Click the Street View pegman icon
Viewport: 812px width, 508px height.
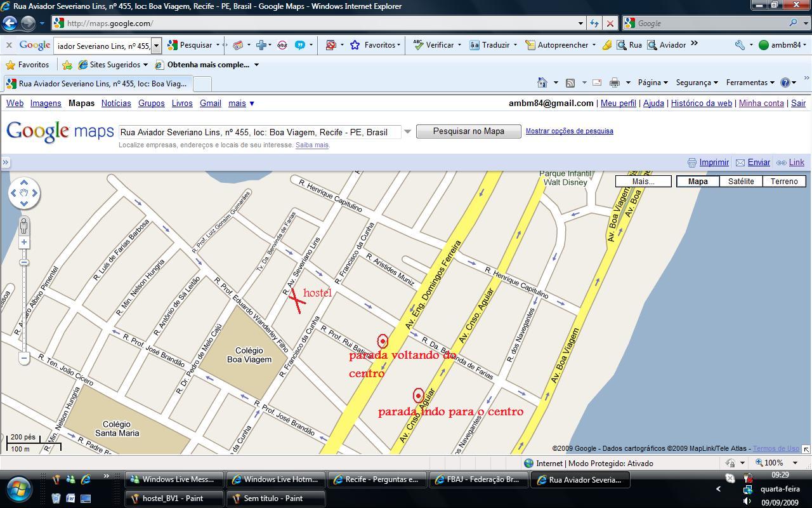(24, 225)
